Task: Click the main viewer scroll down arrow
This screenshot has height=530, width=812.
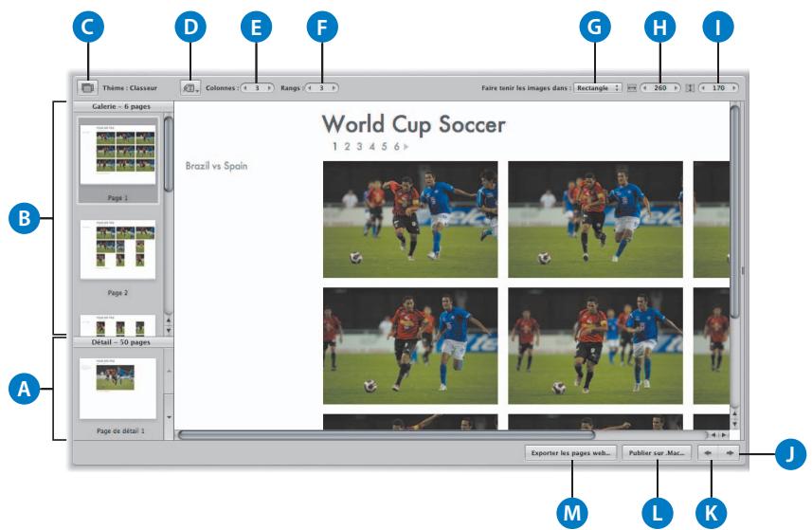Action: click(x=734, y=423)
